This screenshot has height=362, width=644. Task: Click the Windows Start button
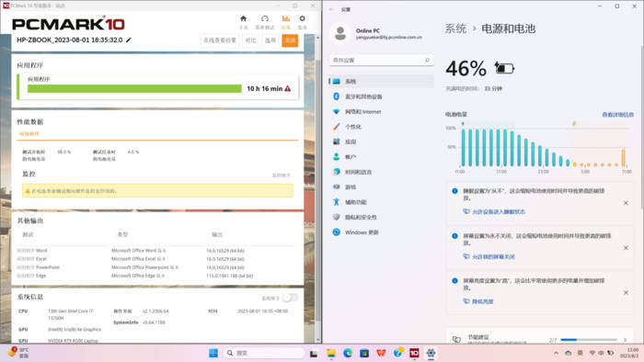click(x=213, y=353)
